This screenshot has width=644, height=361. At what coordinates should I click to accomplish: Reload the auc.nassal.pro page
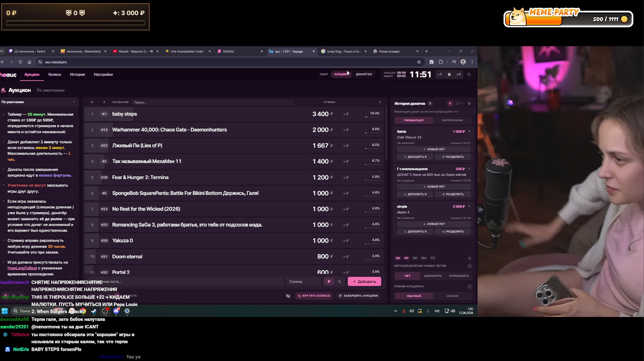(20, 62)
